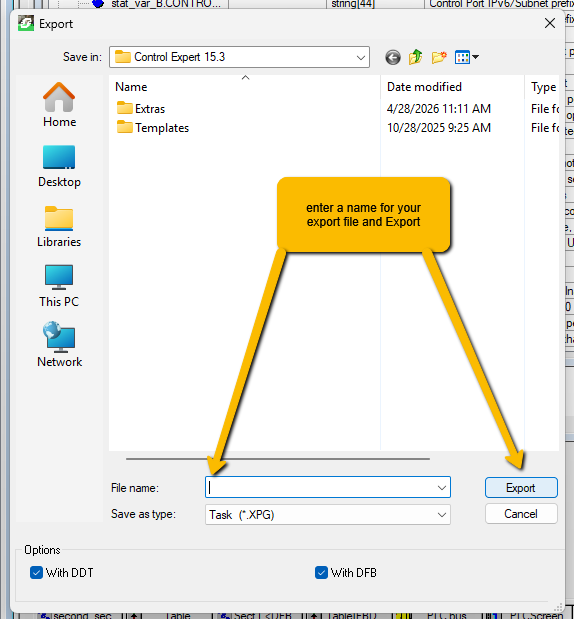Click the horizontal scrollbar below the file list
Image resolution: width=574 pixels, height=619 pixels.
[278, 459]
